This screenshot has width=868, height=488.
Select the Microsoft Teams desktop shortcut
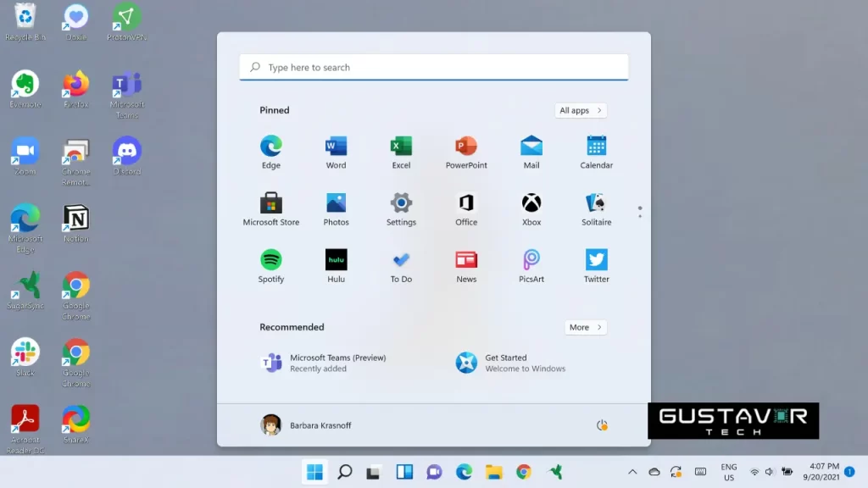(x=127, y=95)
